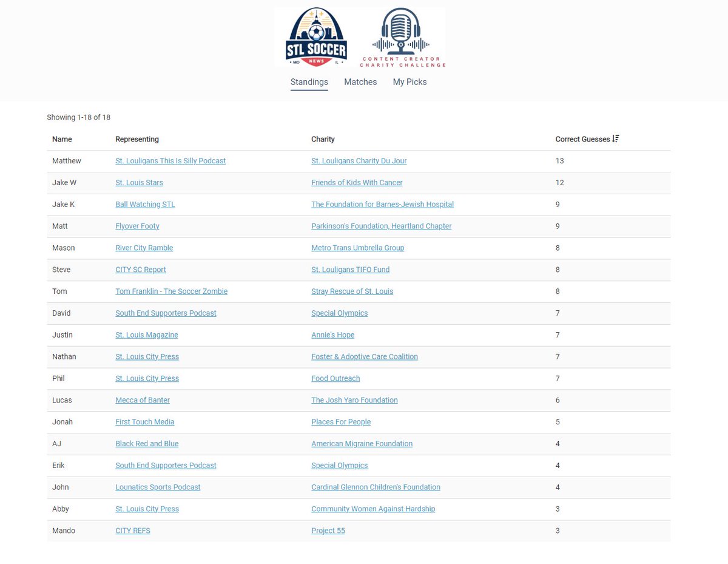The width and height of the screenshot is (728, 564).
Task: Open the Food Outreach link
Action: (x=335, y=378)
